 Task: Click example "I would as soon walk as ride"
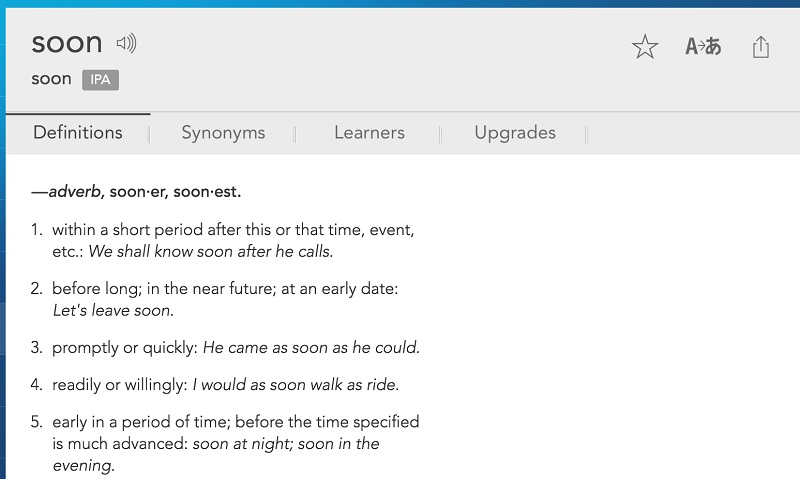(x=295, y=385)
